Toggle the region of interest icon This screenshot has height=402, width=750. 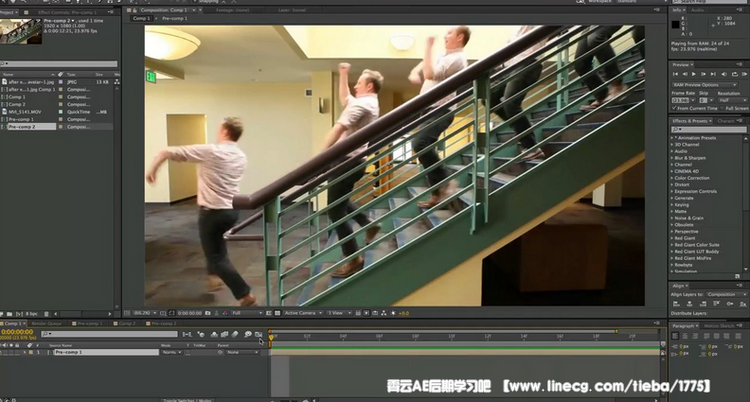(268, 313)
